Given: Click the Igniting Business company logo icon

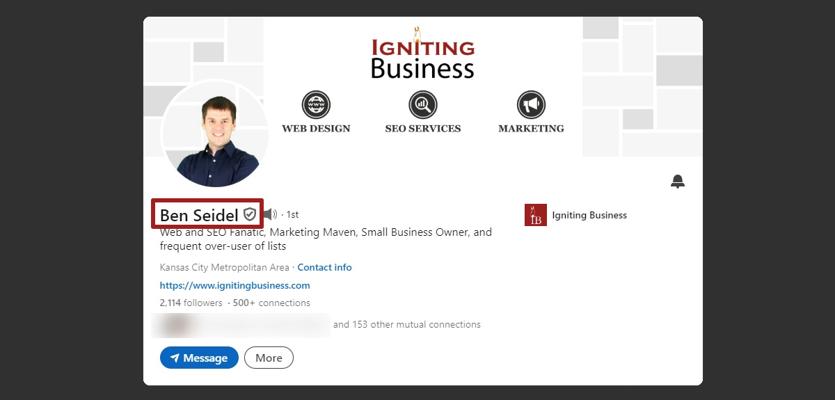Looking at the screenshot, I should click(535, 215).
